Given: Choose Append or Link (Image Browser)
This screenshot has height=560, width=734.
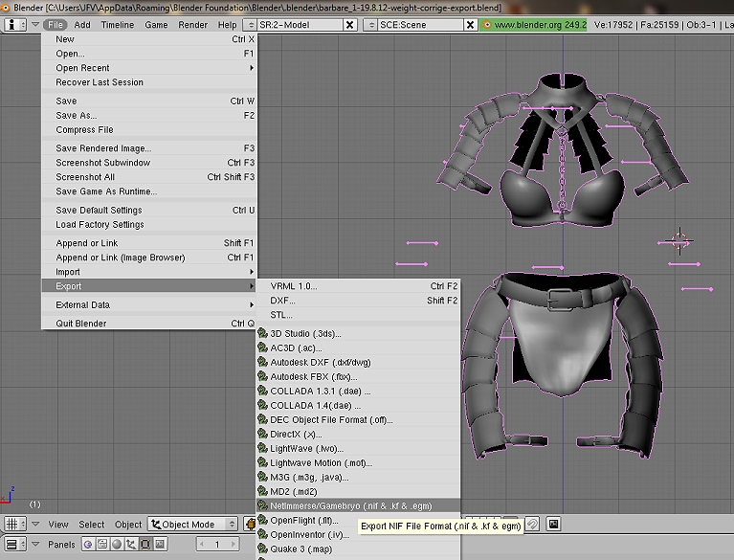Looking at the screenshot, I should click(x=149, y=258).
